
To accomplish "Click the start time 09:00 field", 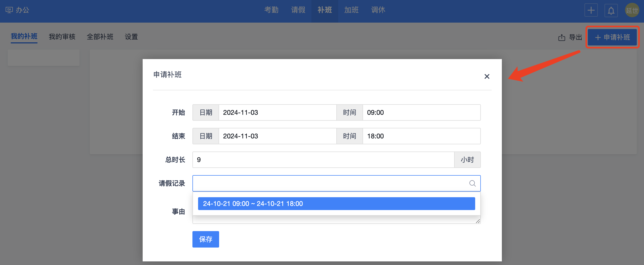I will point(421,112).
